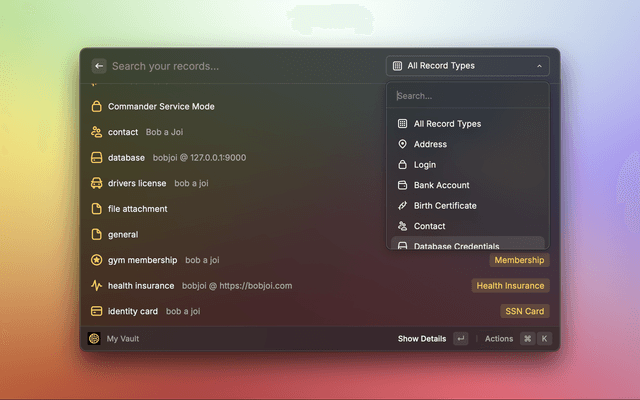Screen dimensions: 640x400
Task: Click the database record icon
Action: 97,158
